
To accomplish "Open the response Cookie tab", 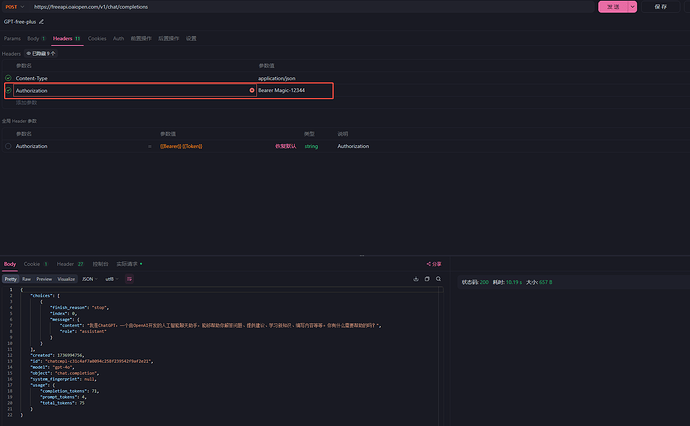I will [35, 264].
